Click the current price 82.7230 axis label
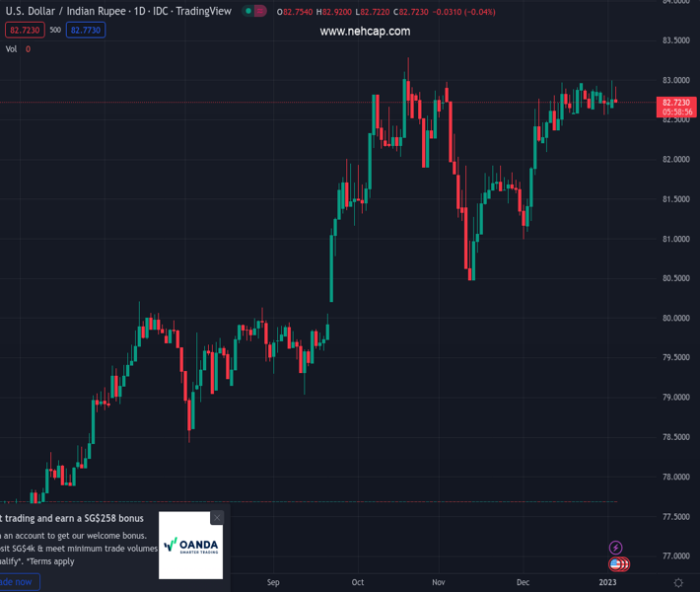700x592 pixels. pos(676,103)
